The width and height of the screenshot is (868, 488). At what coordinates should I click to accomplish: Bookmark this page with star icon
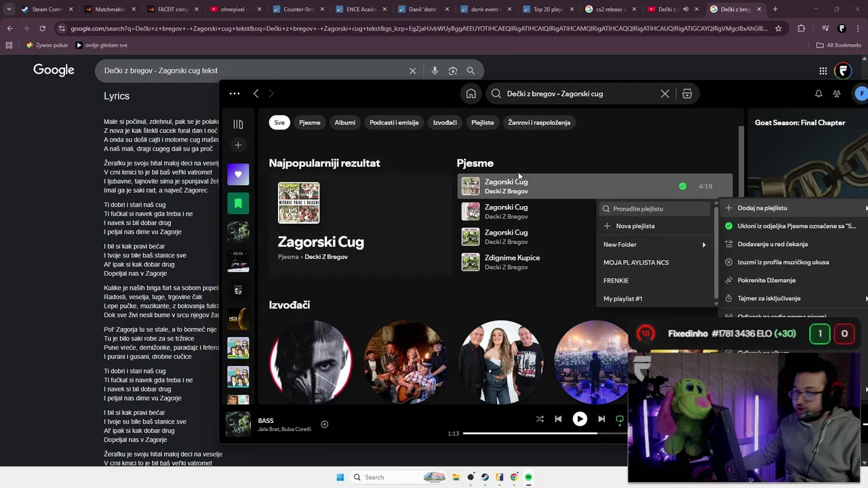[778, 28]
